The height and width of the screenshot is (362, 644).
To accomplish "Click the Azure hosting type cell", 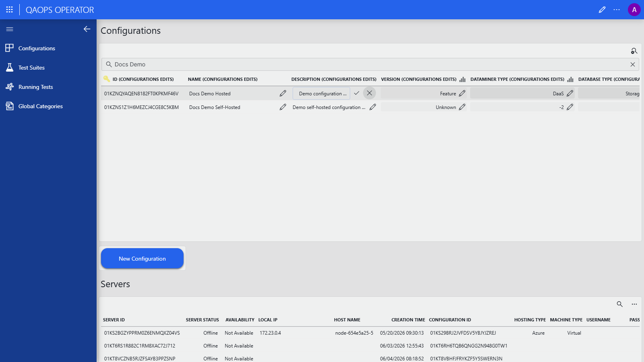I will click(x=538, y=333).
